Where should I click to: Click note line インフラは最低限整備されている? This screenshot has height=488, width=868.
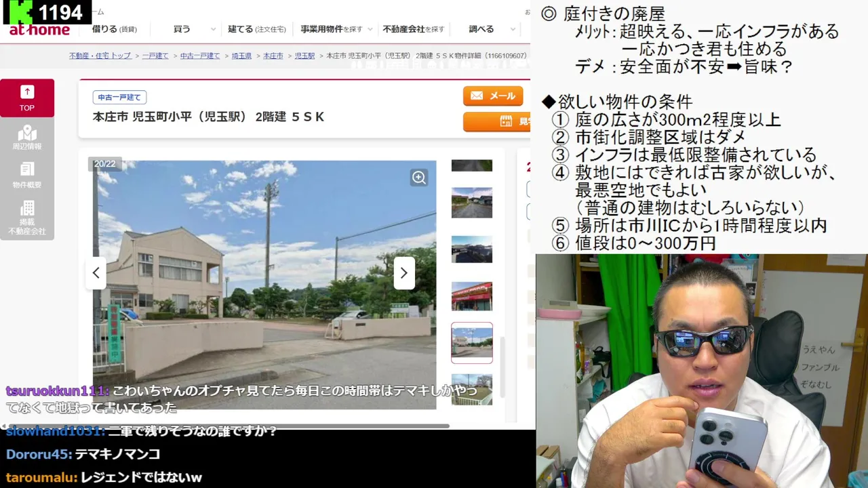point(696,155)
